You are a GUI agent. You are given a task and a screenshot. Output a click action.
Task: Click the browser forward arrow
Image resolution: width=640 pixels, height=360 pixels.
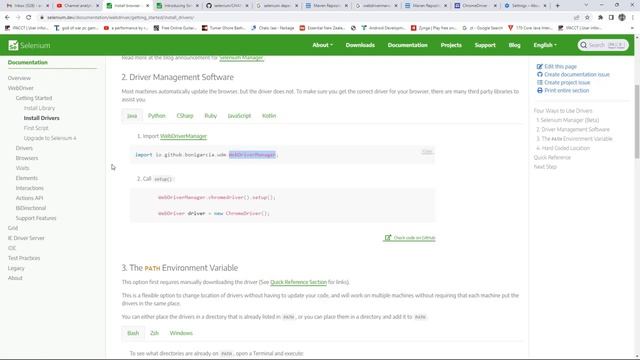point(18,18)
